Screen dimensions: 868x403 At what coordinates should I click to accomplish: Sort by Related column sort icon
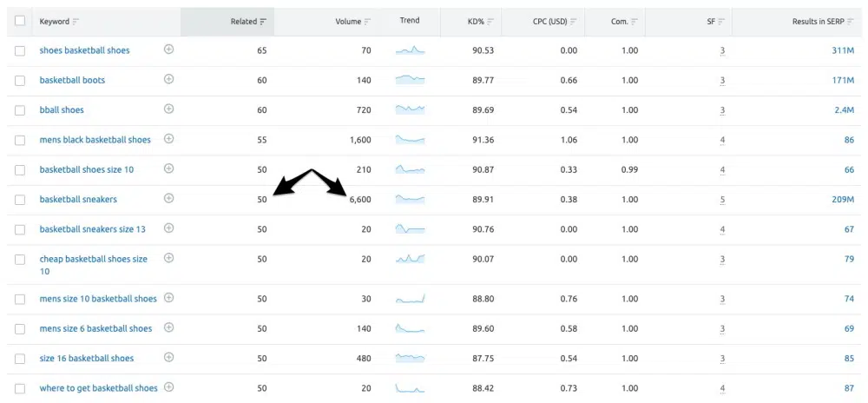coord(263,22)
